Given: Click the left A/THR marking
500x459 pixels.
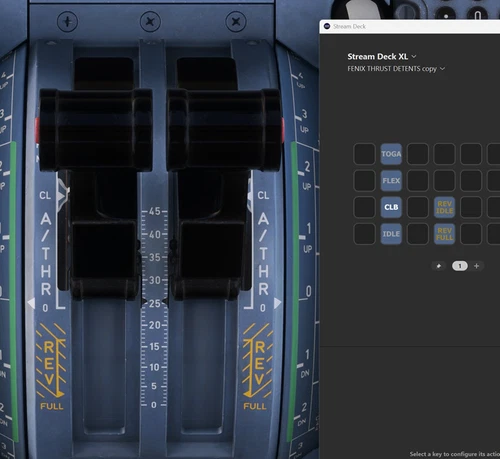Looking at the screenshot, I should pos(46,254).
